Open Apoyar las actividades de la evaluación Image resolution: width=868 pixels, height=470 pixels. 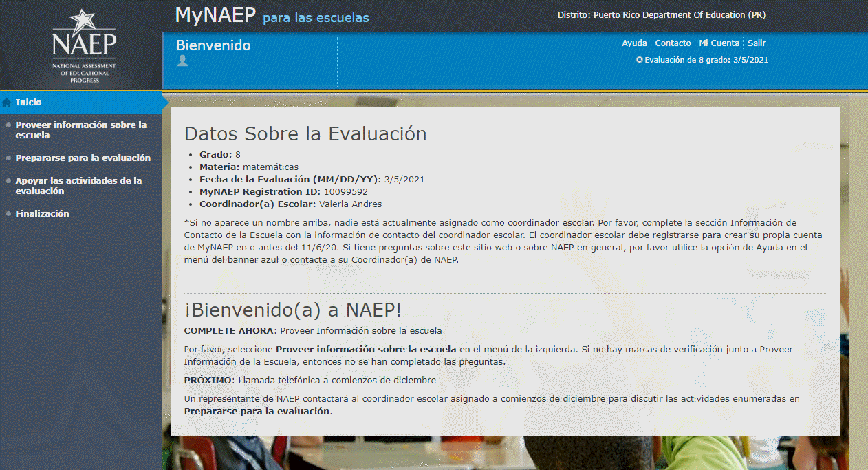(x=78, y=186)
